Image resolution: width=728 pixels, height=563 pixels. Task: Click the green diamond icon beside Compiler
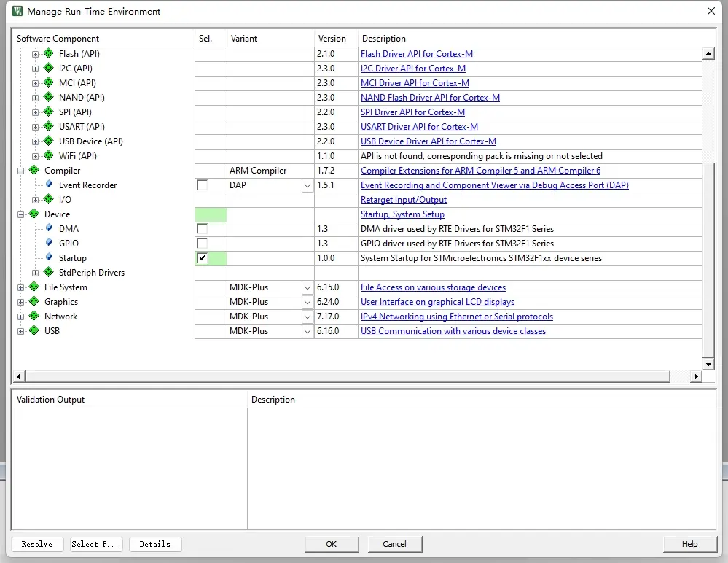click(x=34, y=171)
